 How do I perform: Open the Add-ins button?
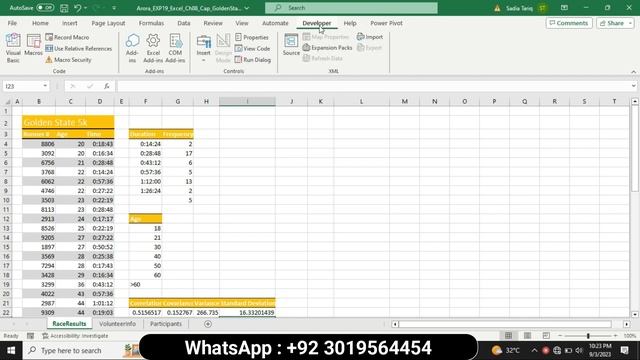[132, 48]
